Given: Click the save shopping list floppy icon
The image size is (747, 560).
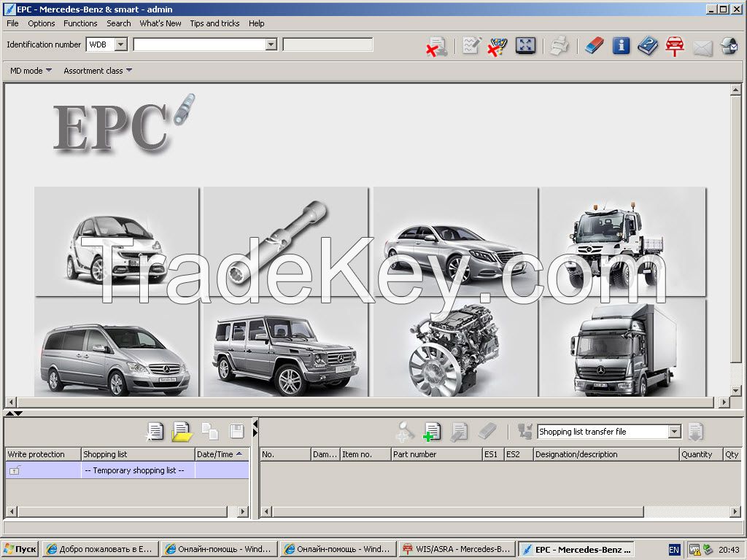Looking at the screenshot, I should [x=237, y=432].
